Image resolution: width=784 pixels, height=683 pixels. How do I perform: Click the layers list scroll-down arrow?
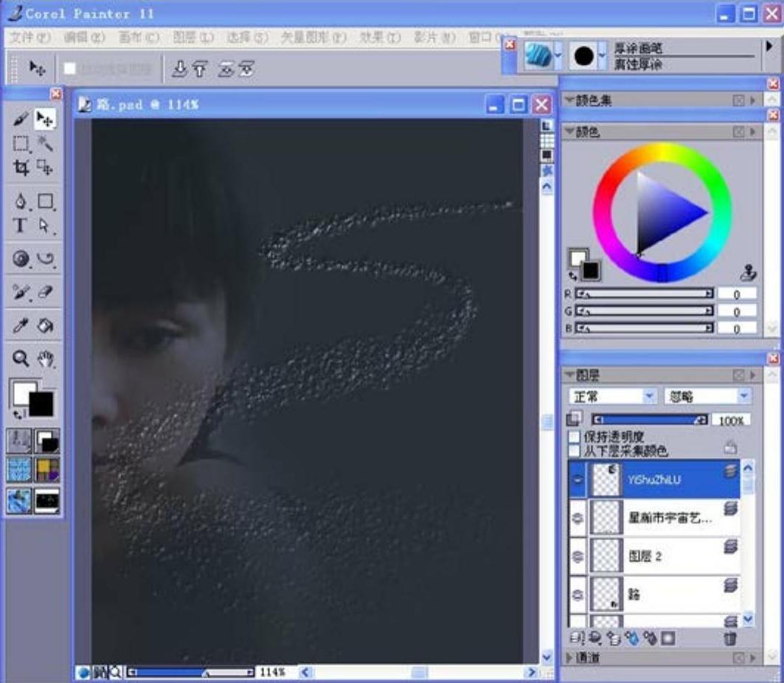(748, 620)
